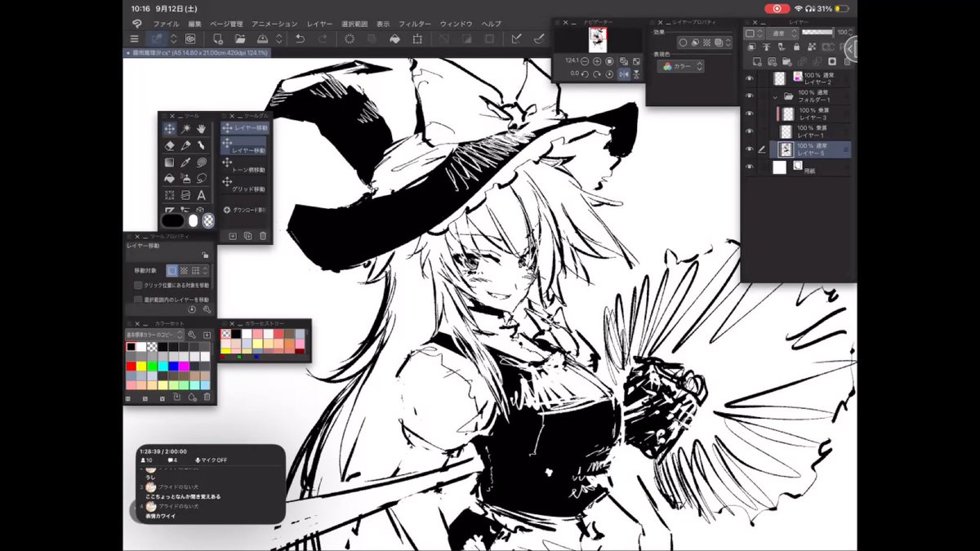Viewport: 980px width, 551px height.
Task: Select the Gradient tool
Action: (169, 162)
